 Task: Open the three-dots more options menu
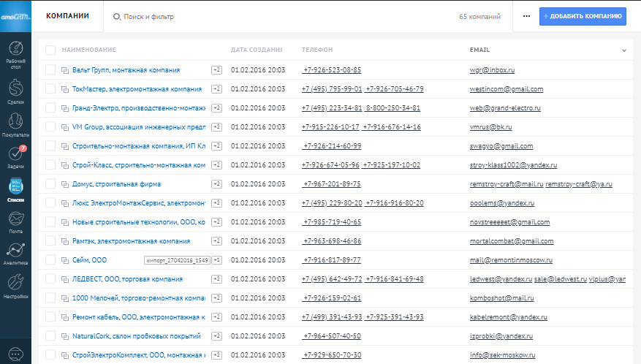[x=526, y=16]
